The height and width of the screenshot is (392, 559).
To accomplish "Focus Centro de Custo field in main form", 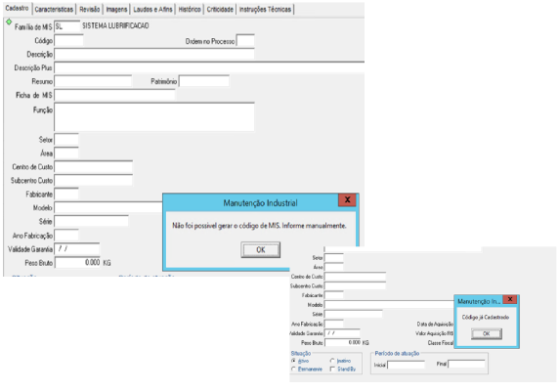I will [94, 166].
